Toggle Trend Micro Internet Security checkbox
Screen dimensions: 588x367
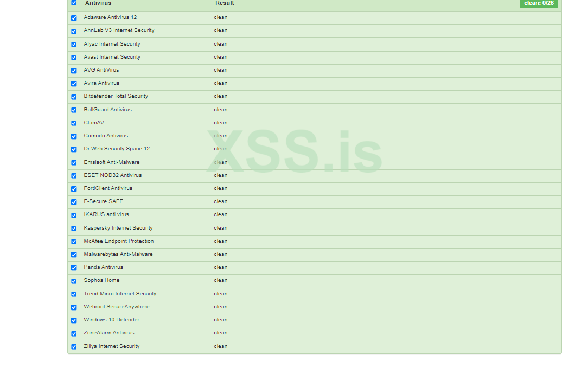[74, 294]
